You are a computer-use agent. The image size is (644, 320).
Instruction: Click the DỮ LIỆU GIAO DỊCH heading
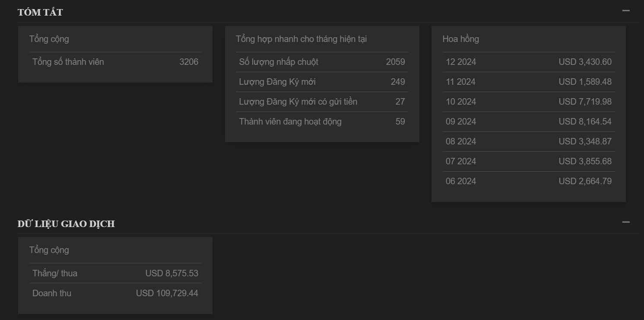pos(66,224)
